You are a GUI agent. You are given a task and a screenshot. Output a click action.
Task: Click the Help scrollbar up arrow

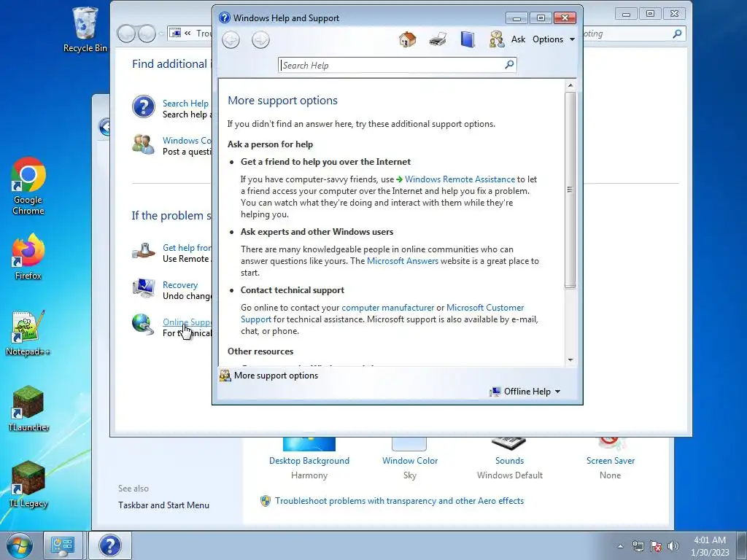click(x=570, y=86)
